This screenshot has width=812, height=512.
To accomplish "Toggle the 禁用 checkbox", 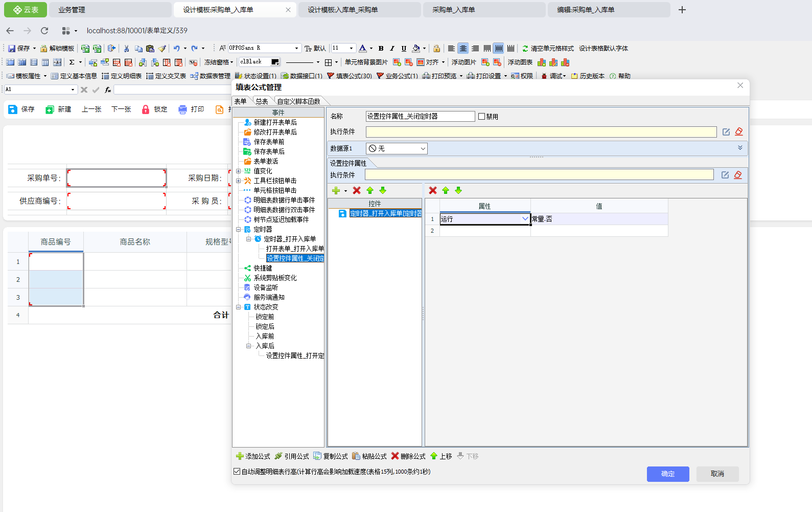I will [481, 117].
